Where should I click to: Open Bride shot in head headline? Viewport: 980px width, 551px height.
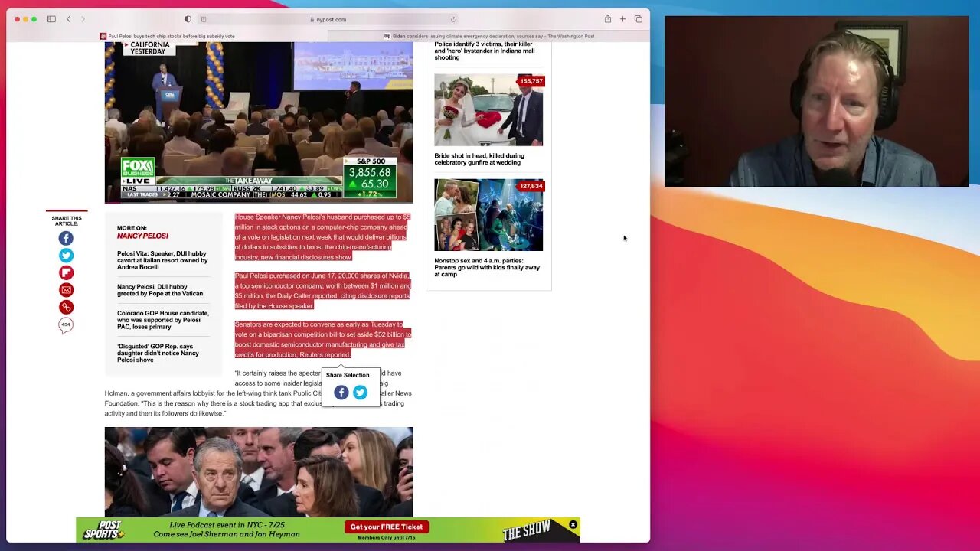pyautogui.click(x=479, y=159)
